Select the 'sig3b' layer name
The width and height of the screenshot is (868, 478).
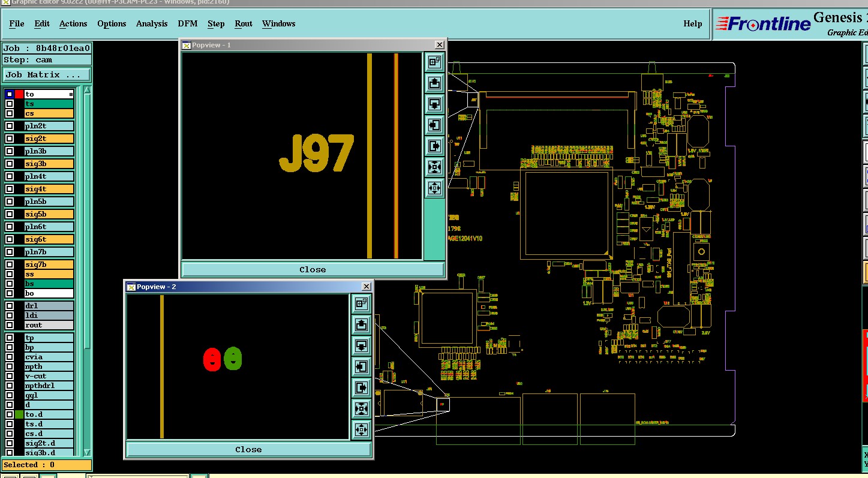pyautogui.click(x=49, y=164)
